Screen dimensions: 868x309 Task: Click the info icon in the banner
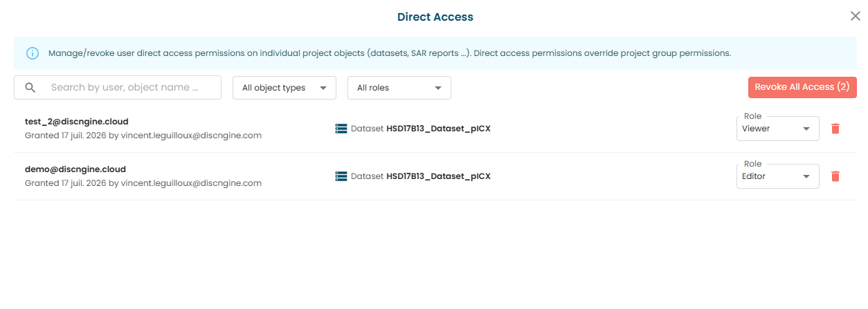[33, 53]
